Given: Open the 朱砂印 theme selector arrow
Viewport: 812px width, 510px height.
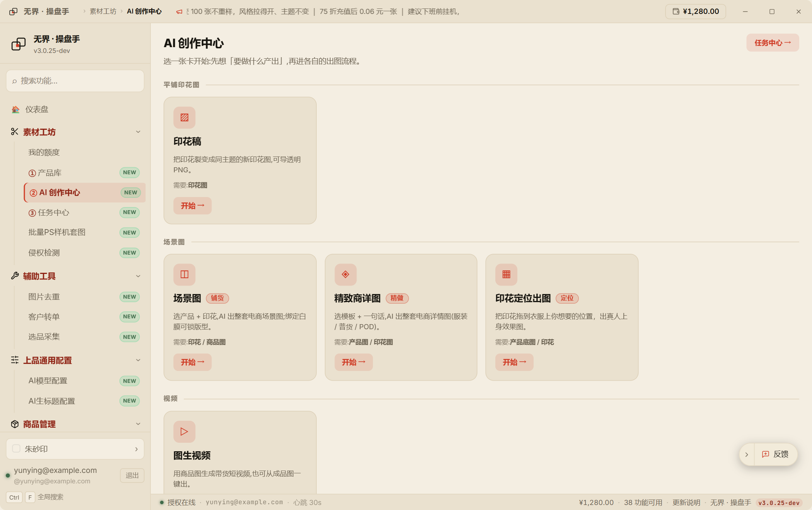Looking at the screenshot, I should pyautogui.click(x=136, y=449).
